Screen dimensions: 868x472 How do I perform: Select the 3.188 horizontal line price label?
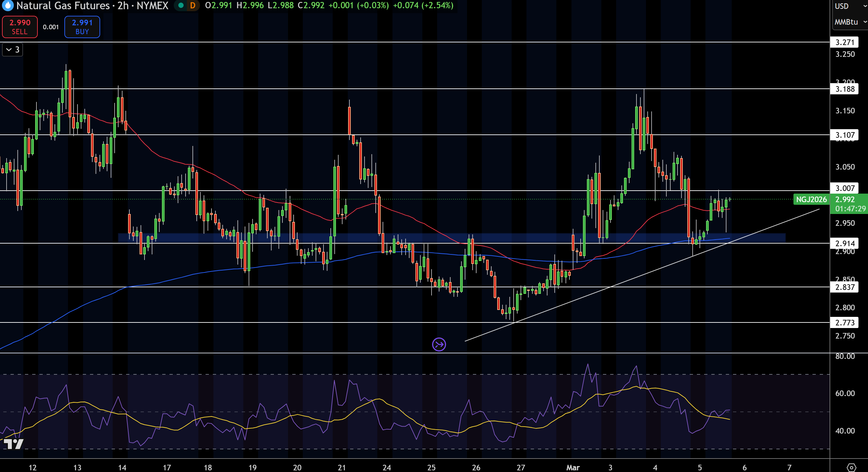click(845, 89)
